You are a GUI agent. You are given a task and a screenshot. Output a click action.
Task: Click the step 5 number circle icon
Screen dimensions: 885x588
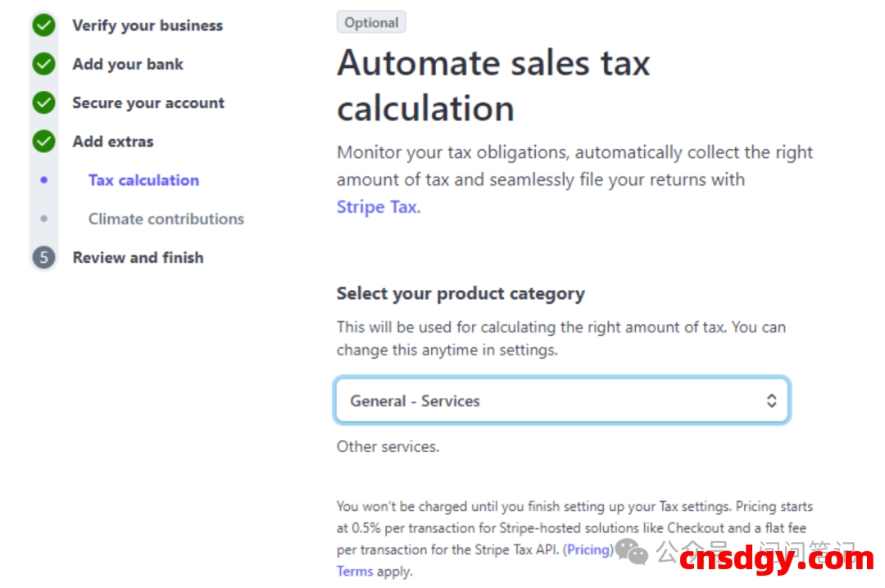43,258
